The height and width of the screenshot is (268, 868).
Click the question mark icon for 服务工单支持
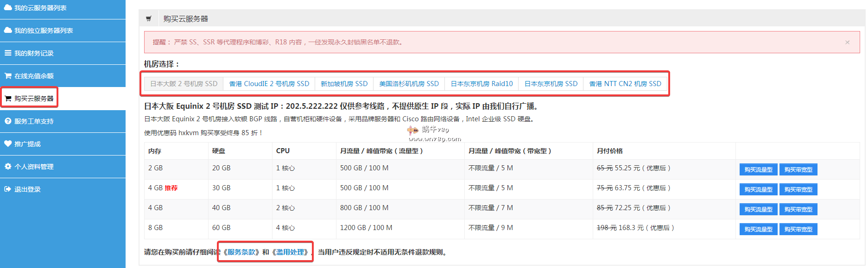pos(8,121)
